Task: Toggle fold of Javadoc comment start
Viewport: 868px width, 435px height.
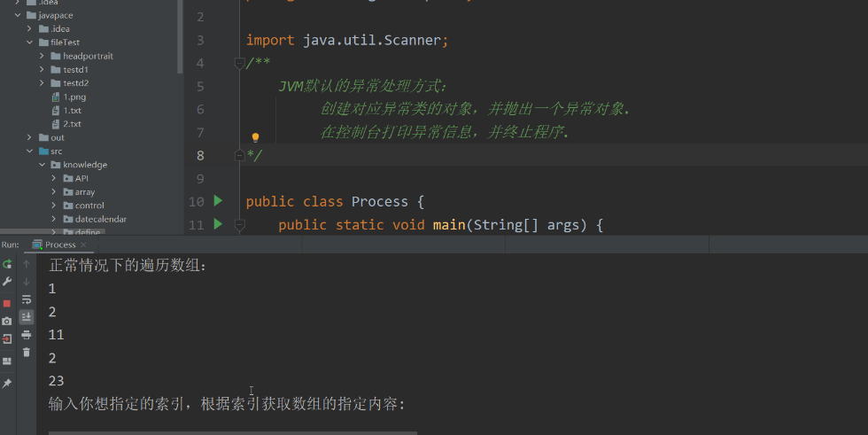Action: [239, 63]
